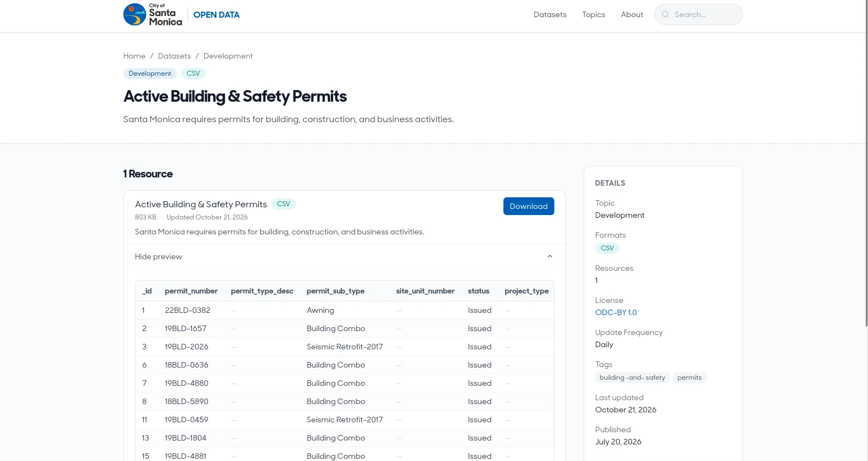The height and width of the screenshot is (461, 868).
Task: Open the ODC-BY 1.0 license link
Action: tap(616, 312)
